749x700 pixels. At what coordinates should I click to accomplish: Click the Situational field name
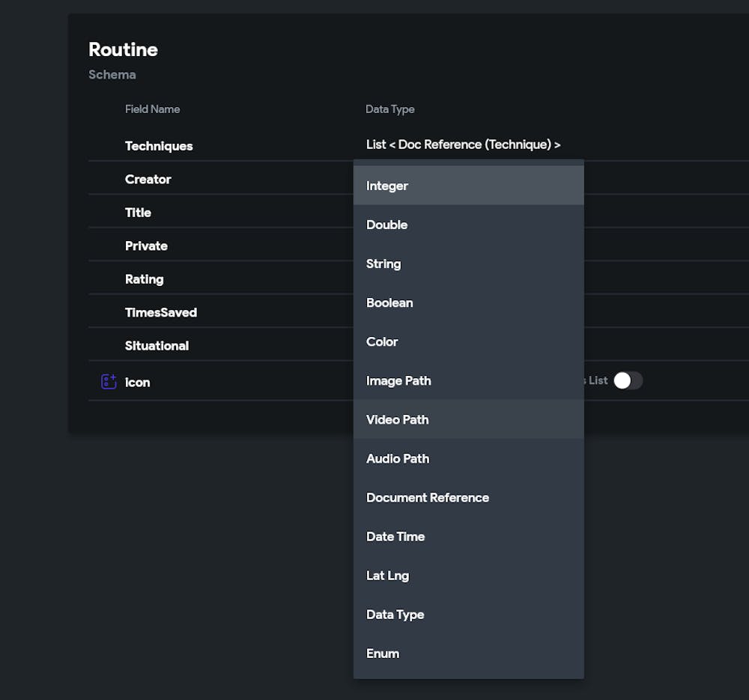tap(157, 345)
